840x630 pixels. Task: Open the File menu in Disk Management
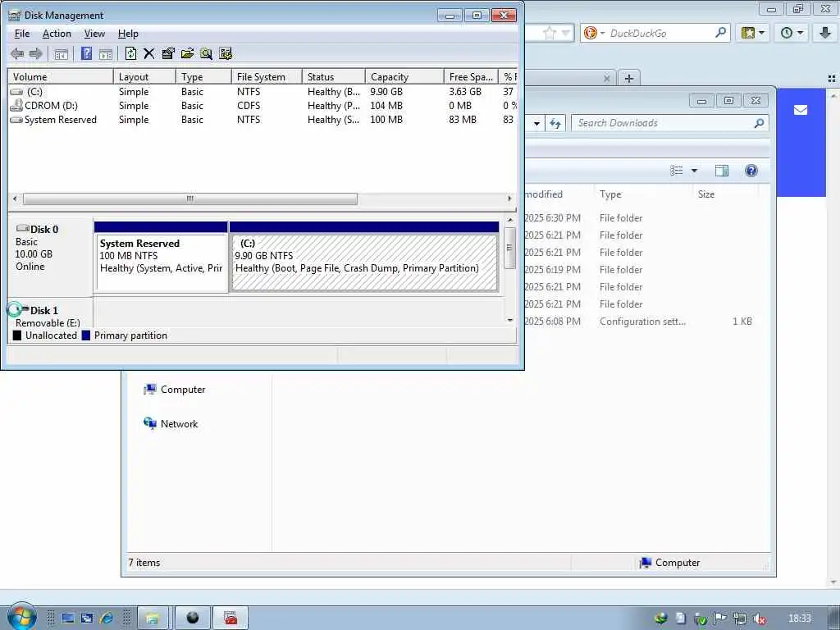[22, 34]
